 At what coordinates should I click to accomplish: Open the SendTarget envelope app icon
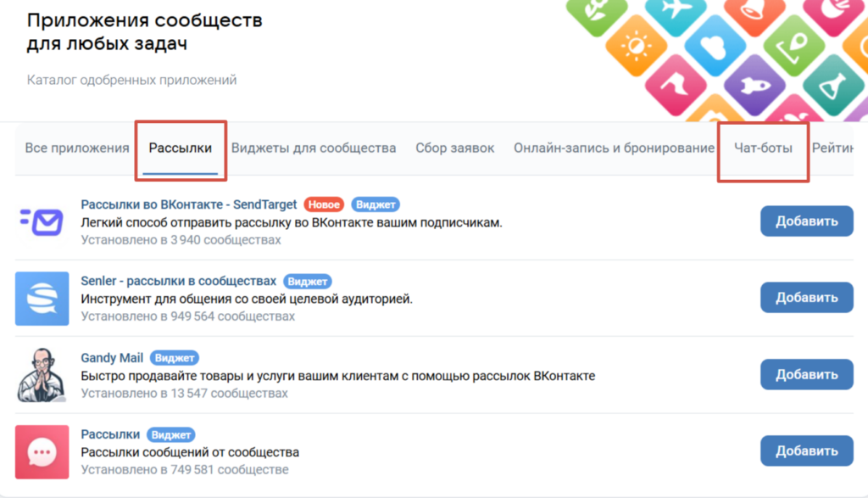pos(42,221)
